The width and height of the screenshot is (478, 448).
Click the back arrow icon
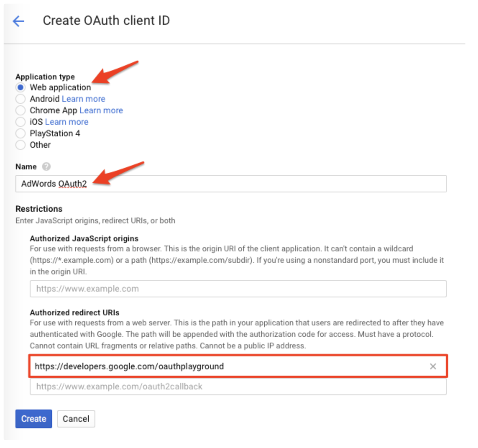click(x=18, y=21)
